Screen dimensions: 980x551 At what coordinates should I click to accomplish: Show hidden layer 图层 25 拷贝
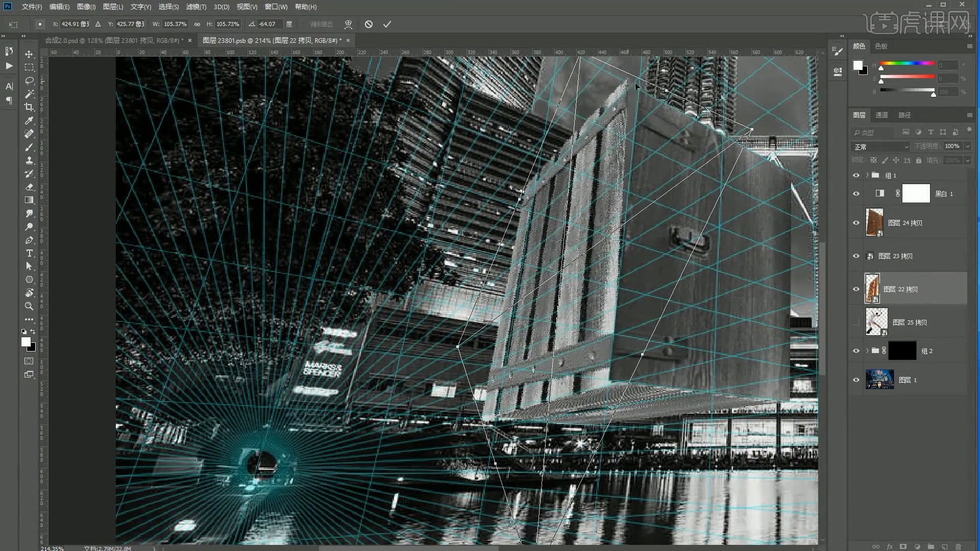(856, 322)
